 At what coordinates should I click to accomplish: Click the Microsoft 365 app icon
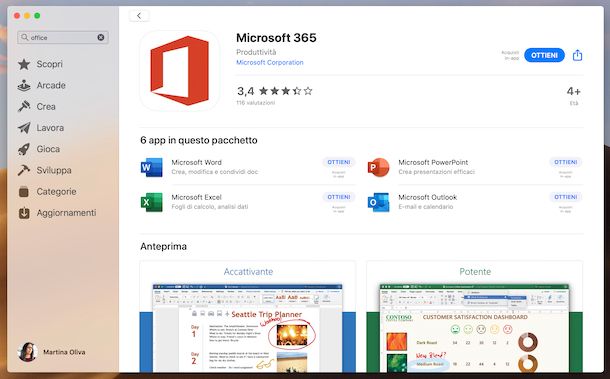coord(180,71)
